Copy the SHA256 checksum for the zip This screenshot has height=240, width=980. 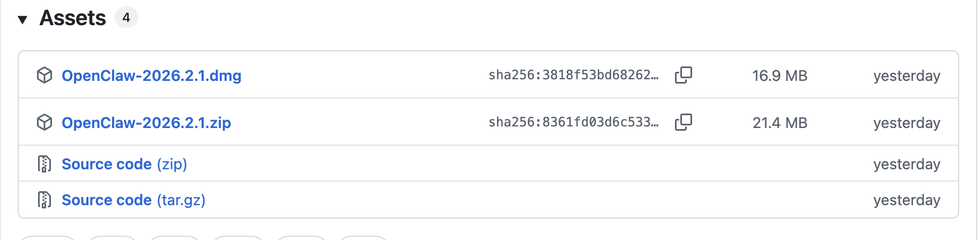click(683, 122)
